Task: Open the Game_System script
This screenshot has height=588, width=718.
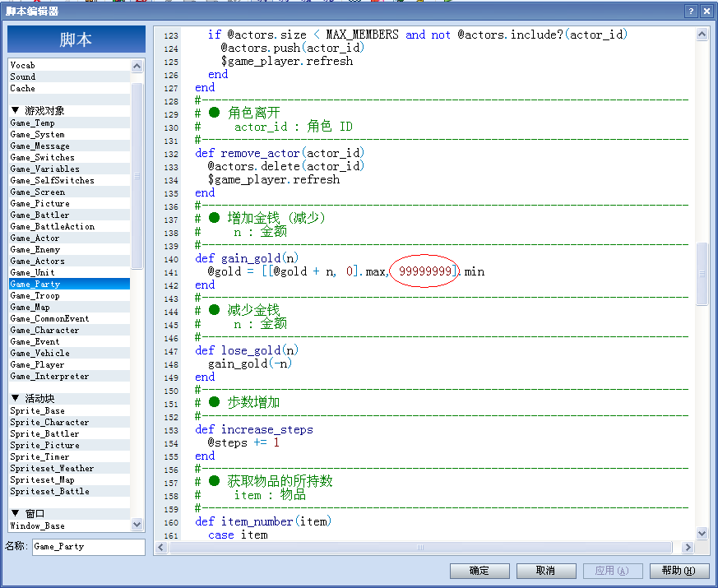Action: [70, 134]
